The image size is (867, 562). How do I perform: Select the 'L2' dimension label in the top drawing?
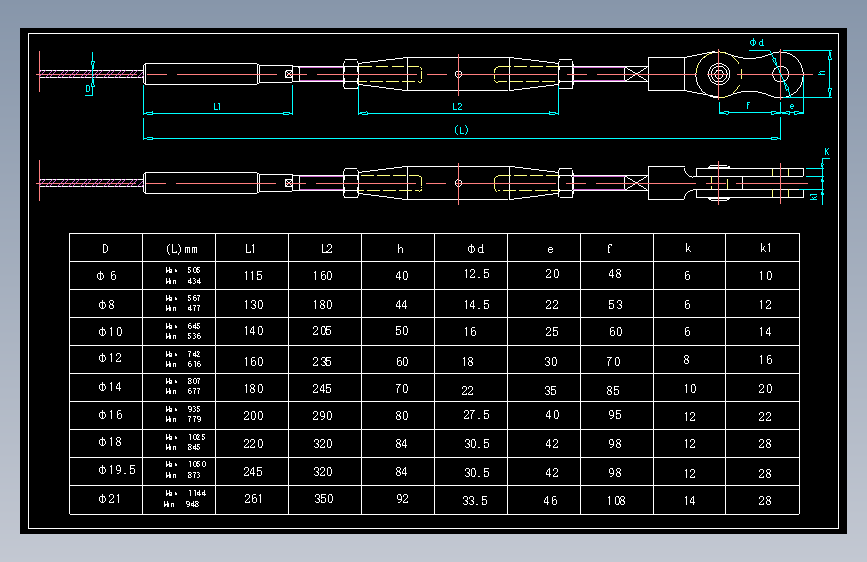point(457,106)
